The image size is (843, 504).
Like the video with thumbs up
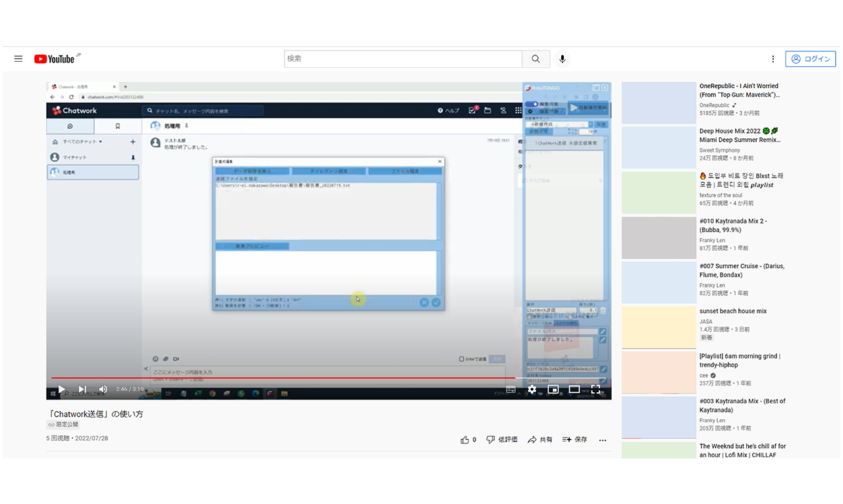468,440
